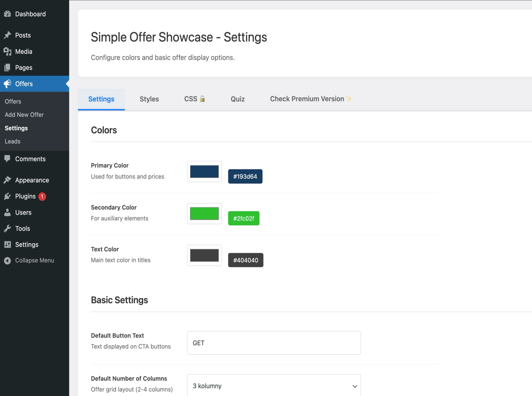Image resolution: width=532 pixels, height=396 pixels.
Task: Click the Primary Color swatch
Action: pos(204,172)
